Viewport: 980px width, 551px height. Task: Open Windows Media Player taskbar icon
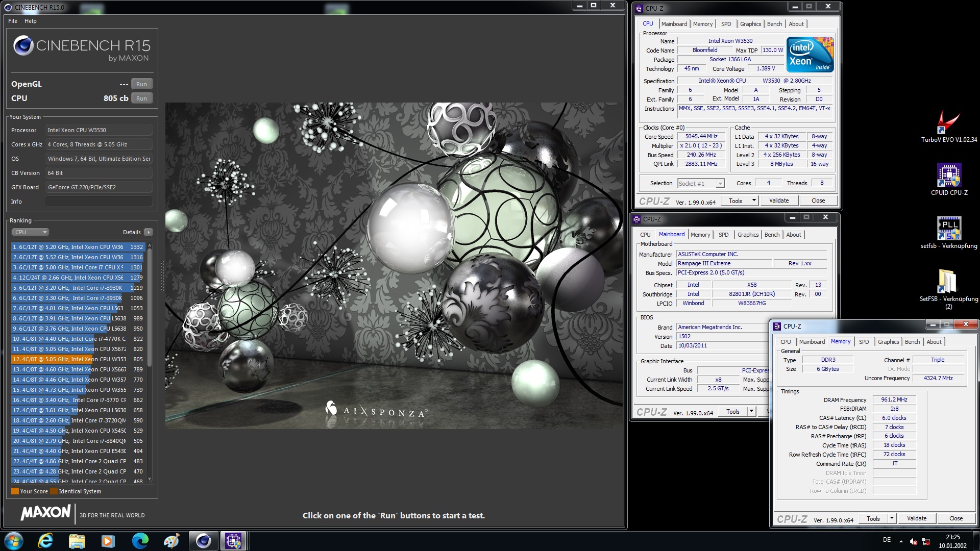pyautogui.click(x=108, y=541)
